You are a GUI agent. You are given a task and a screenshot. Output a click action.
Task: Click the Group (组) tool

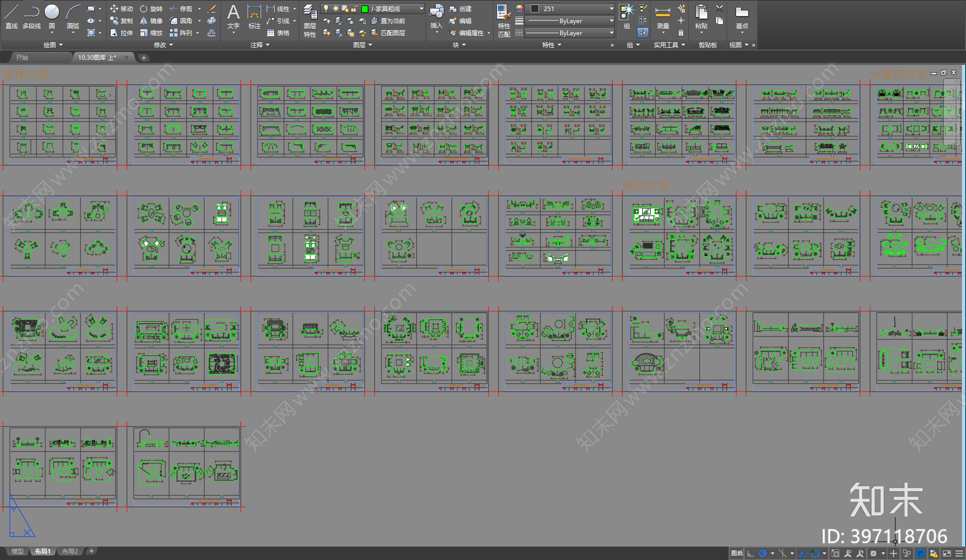pos(627,16)
